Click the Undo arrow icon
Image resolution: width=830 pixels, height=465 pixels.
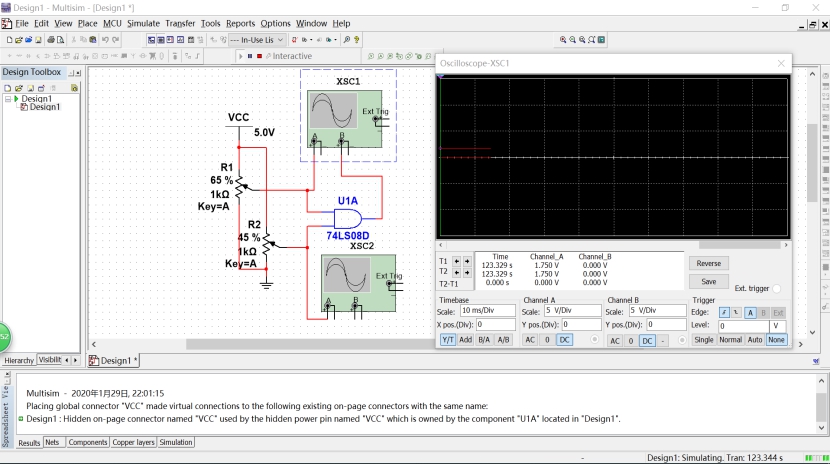tap(105, 40)
